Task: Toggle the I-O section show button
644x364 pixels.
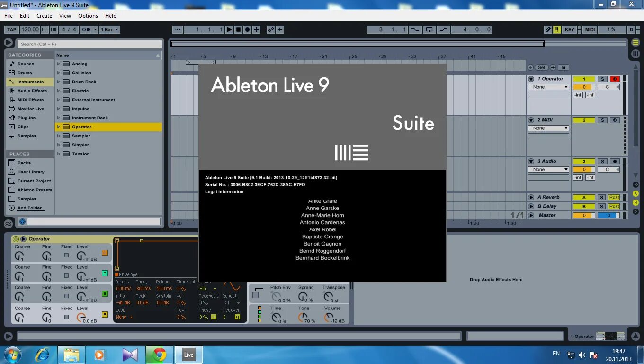Action: tap(635, 184)
